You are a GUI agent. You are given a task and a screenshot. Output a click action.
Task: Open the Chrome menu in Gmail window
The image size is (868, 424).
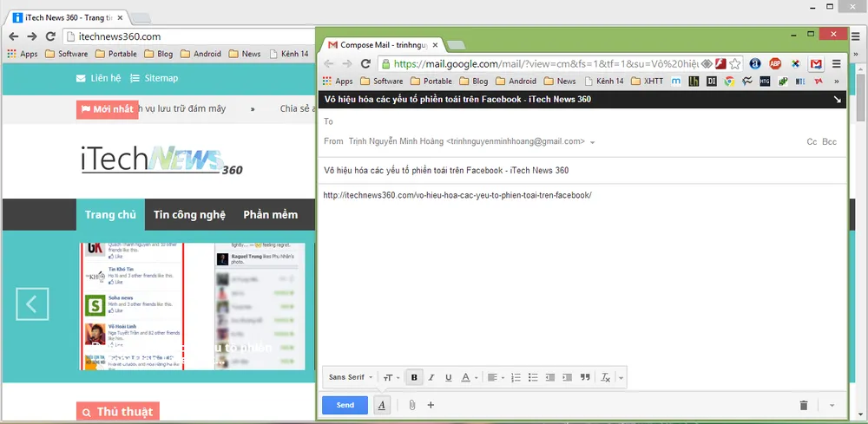(837, 63)
